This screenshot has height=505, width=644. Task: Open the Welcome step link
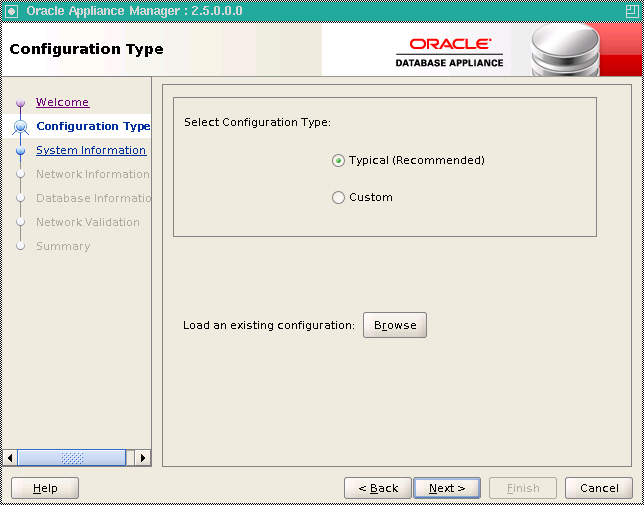(62, 102)
